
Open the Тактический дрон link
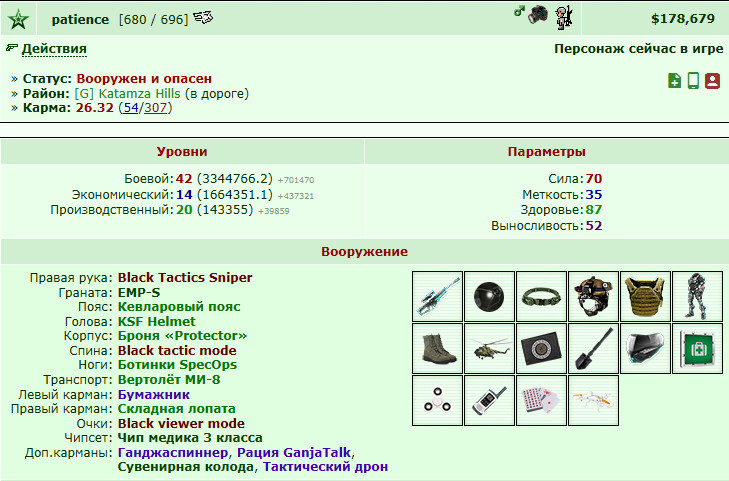[x=325, y=467]
